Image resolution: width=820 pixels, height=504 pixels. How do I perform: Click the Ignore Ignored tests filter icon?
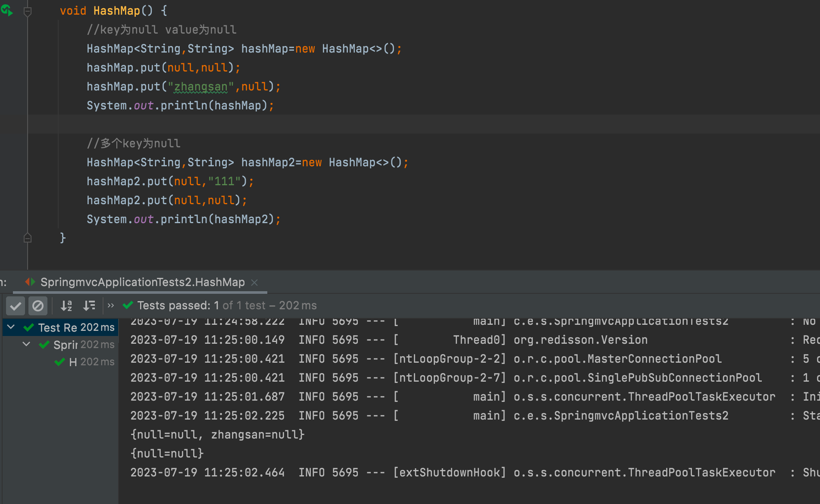[x=38, y=306]
